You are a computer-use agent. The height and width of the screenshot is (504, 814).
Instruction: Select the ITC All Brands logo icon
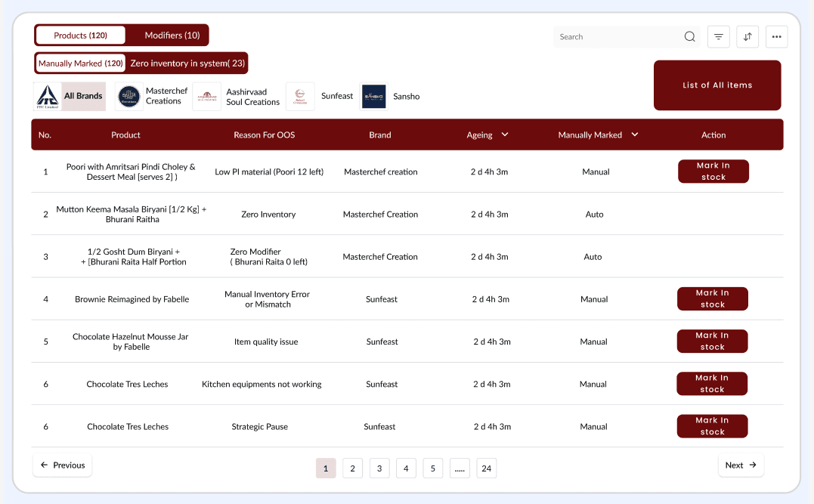[48, 96]
